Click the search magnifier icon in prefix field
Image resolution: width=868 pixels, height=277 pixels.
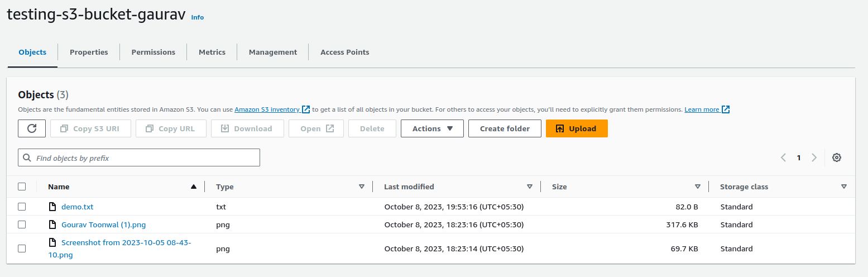point(27,158)
